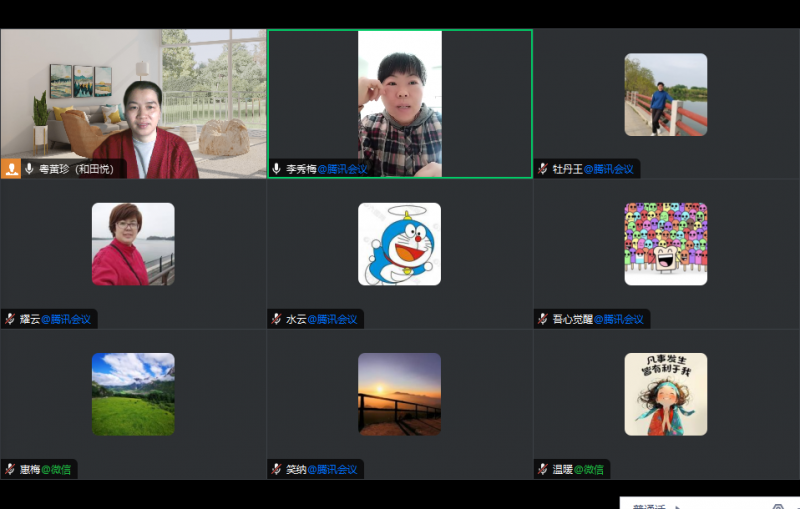Click the microphone icon next to 粤黄珍
The height and width of the screenshot is (509, 800).
point(30,169)
